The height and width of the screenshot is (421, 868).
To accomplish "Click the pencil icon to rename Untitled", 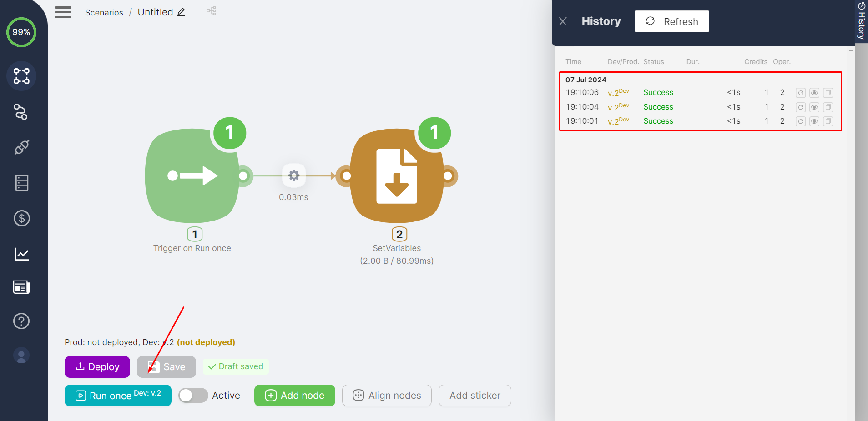I will [x=181, y=12].
